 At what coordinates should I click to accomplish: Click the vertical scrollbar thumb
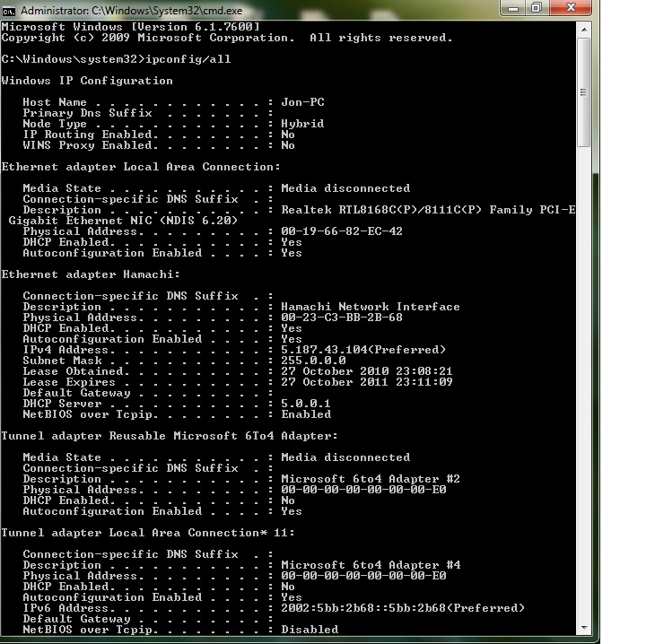[584, 92]
